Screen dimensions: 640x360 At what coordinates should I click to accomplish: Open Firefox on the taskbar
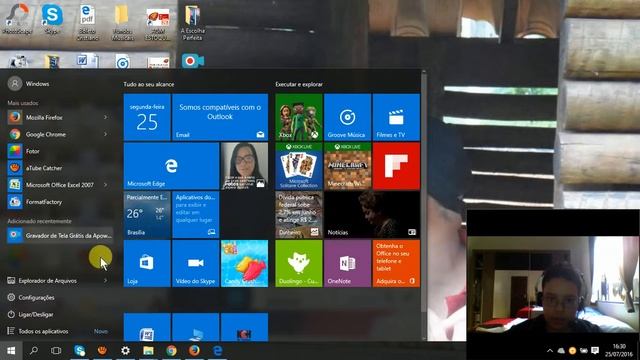tap(194, 351)
